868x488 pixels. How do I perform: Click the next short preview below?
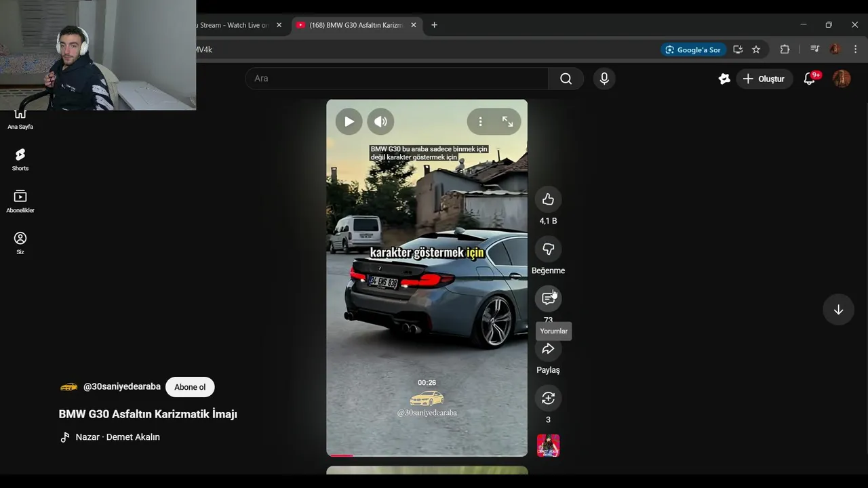(x=427, y=470)
